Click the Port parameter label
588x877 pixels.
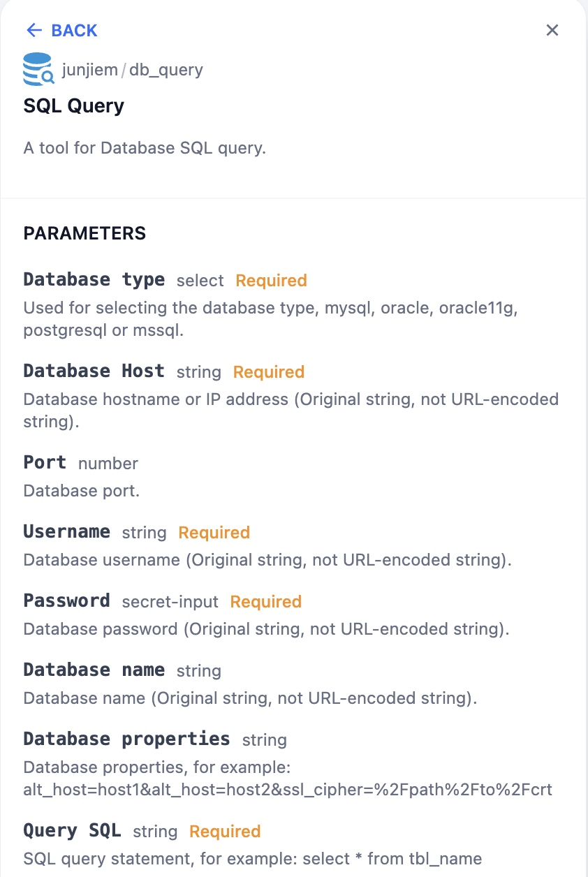(x=45, y=463)
